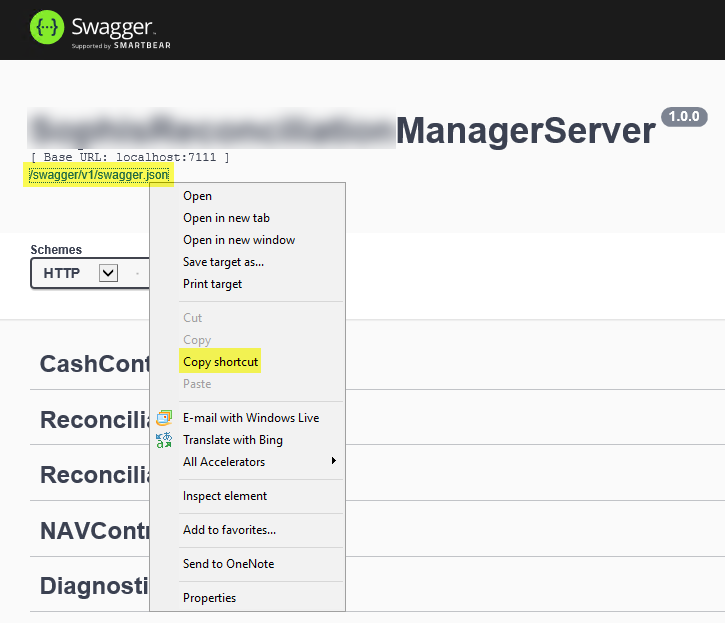
Task: Choose Inspect element
Action: (225, 496)
